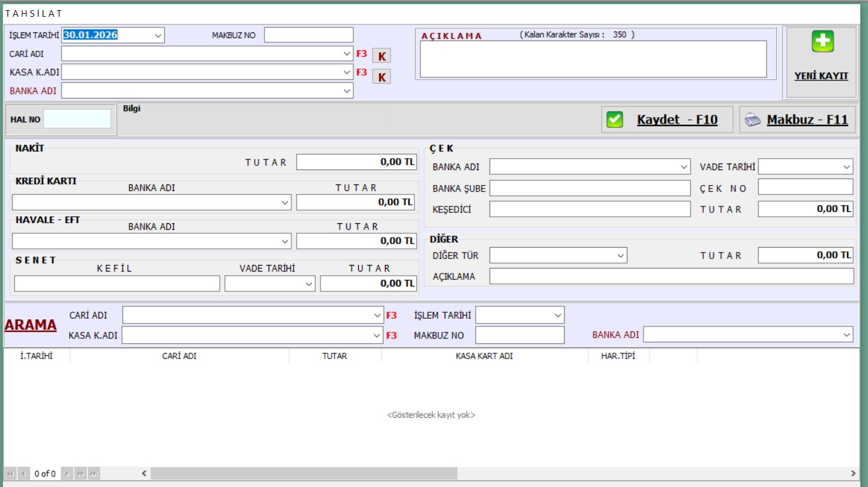This screenshot has width=868, height=487.
Task: Click the Tutar column header in grid
Action: tap(334, 356)
